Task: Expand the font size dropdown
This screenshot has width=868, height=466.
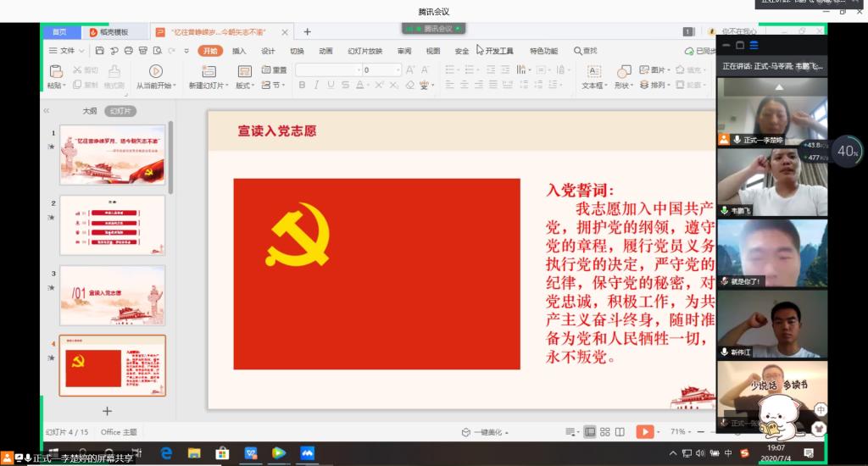Action: pyautogui.click(x=398, y=70)
